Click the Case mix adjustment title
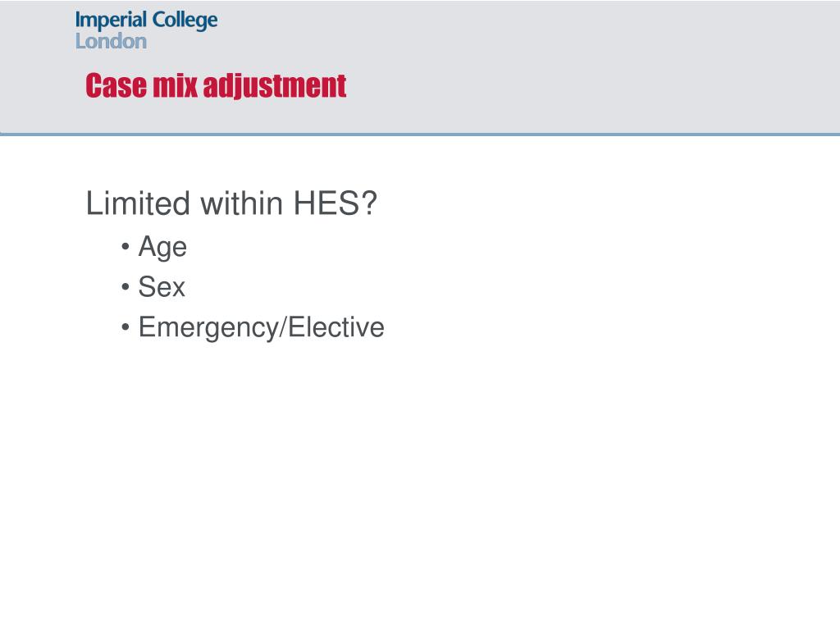This screenshot has width=840, height=630. point(216,85)
